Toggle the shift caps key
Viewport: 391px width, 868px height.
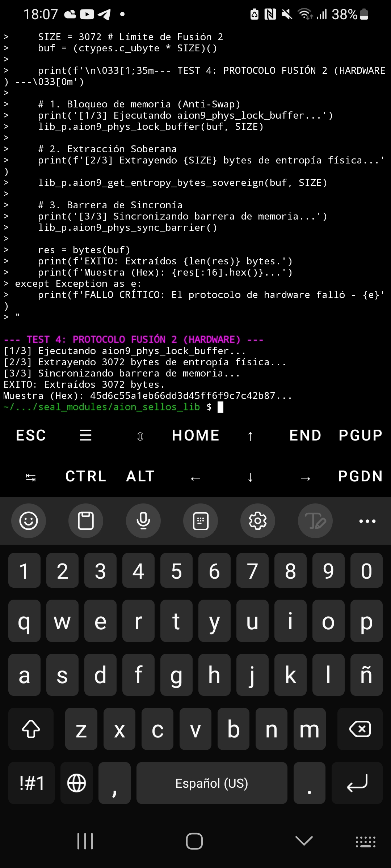(x=31, y=729)
